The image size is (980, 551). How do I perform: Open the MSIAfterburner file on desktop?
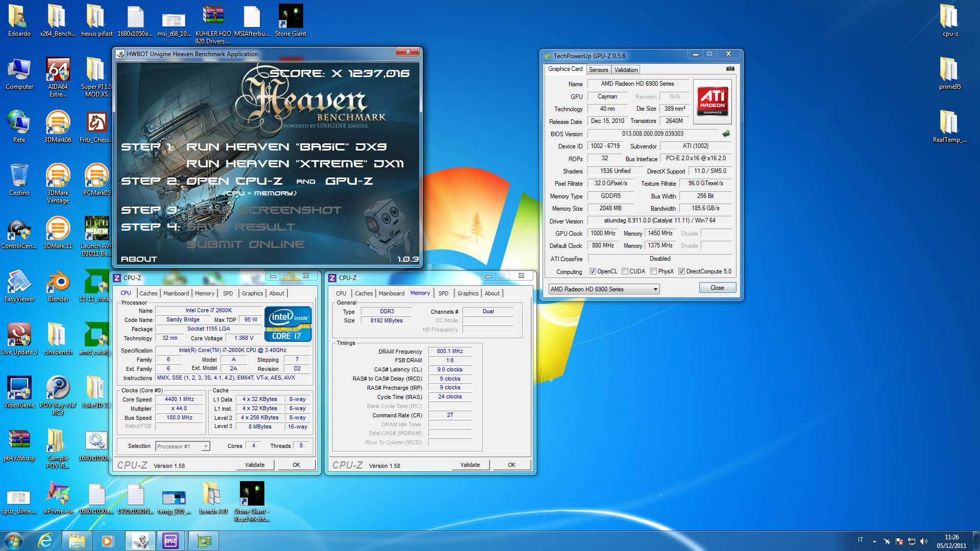click(x=252, y=20)
